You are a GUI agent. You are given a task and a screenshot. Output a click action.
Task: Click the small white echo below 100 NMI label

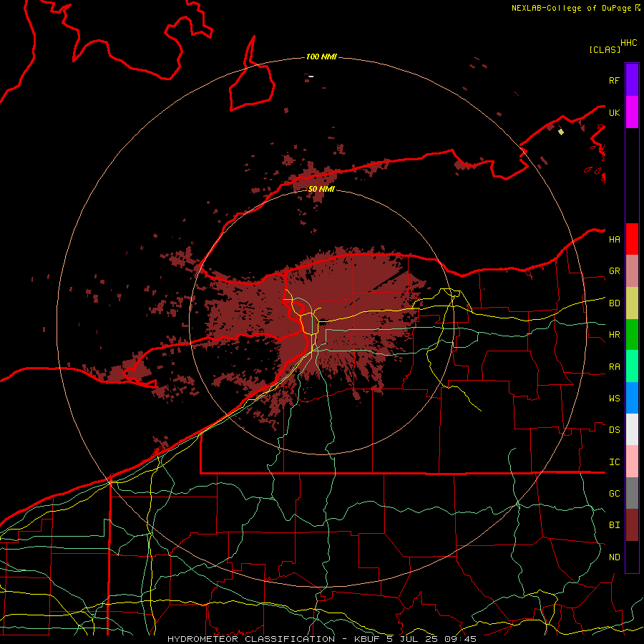[311, 76]
